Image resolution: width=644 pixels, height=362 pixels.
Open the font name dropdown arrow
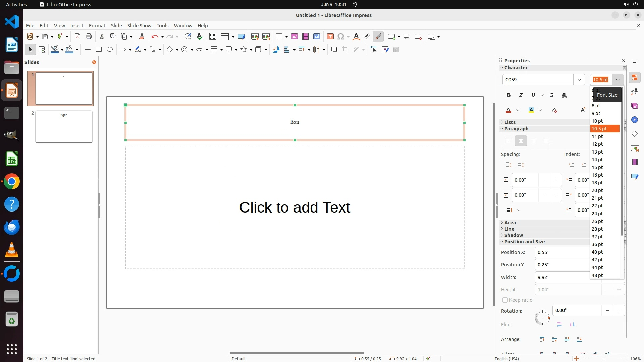click(x=579, y=80)
